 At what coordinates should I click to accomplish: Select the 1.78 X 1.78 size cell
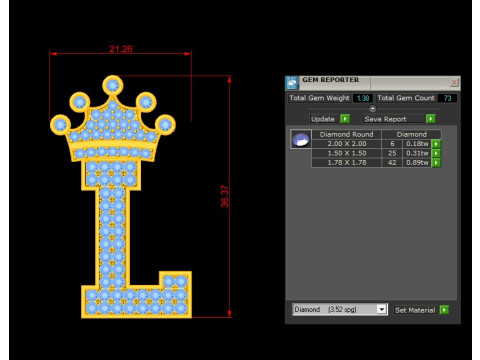coord(347,162)
